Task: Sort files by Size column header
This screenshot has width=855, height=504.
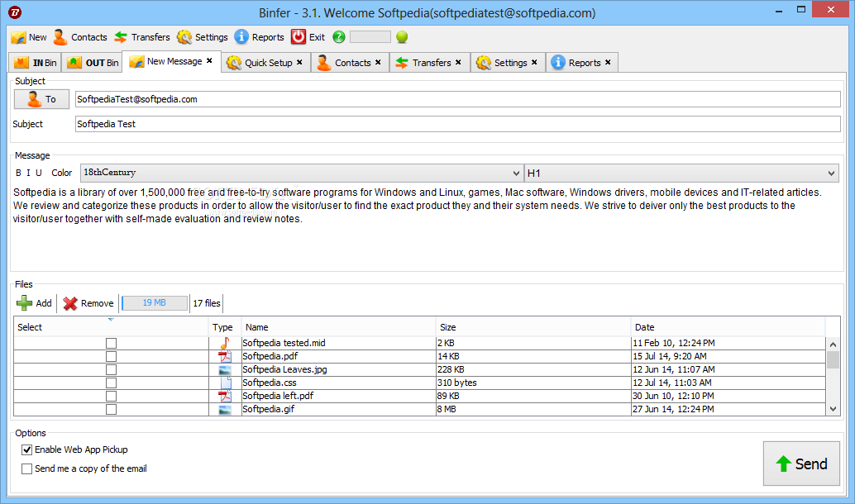Action: click(533, 327)
